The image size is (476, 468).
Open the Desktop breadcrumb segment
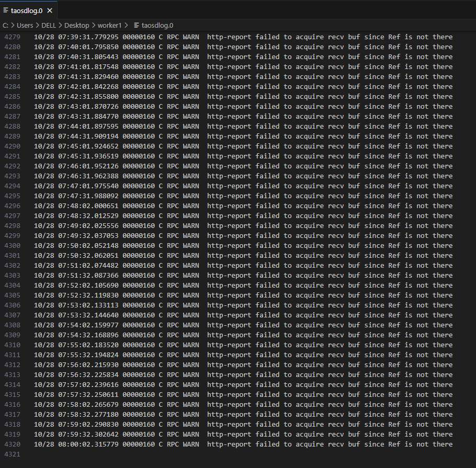[x=76, y=25]
